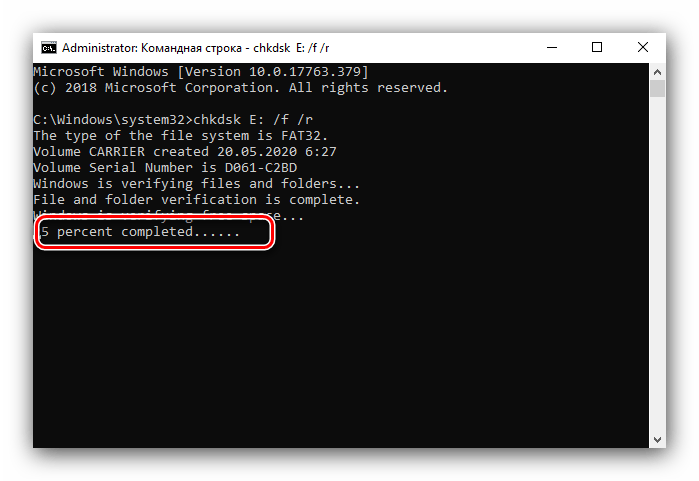Click the Volume CARRIER created line
Screen dimensions: 699x481
point(185,152)
